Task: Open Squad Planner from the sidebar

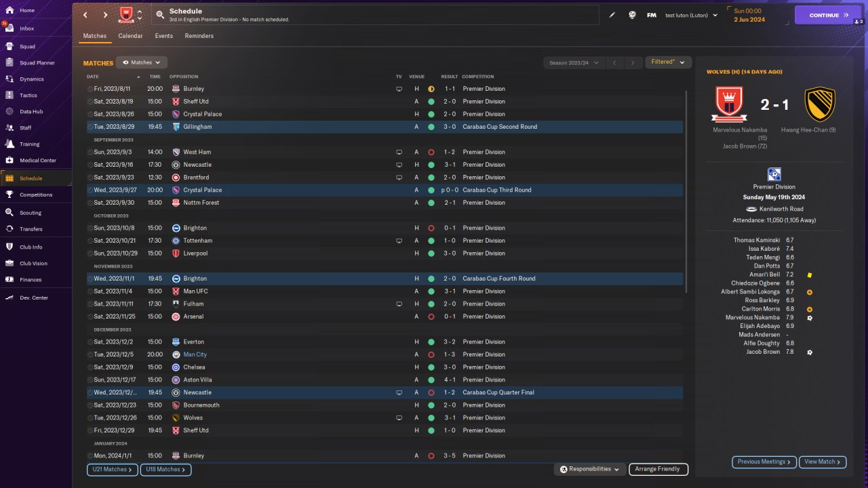Action: [x=37, y=63]
